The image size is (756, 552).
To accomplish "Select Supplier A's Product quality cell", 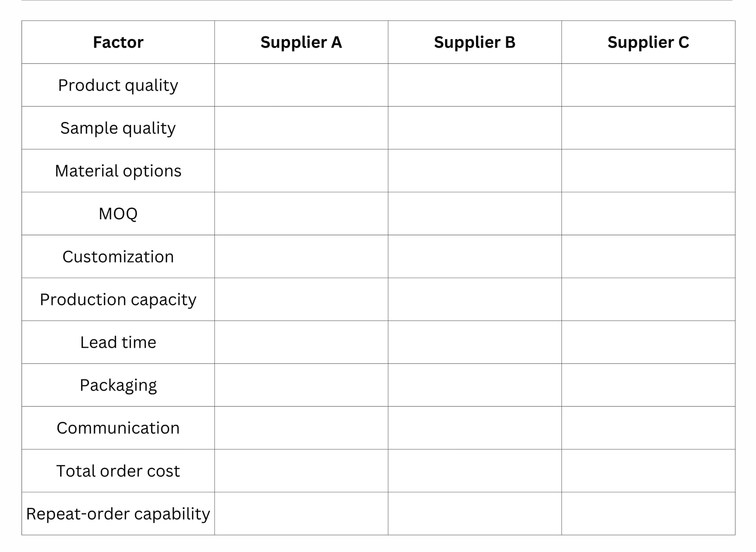I will coord(301,85).
